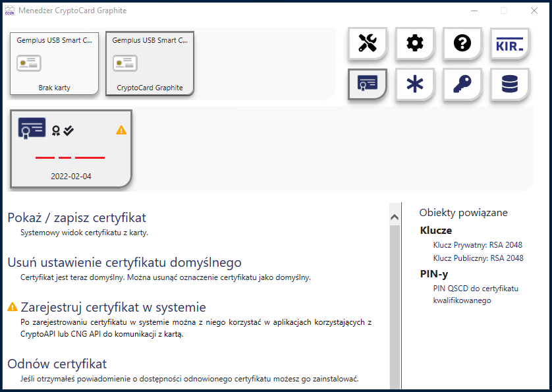Click the KIR logo button

(510, 43)
